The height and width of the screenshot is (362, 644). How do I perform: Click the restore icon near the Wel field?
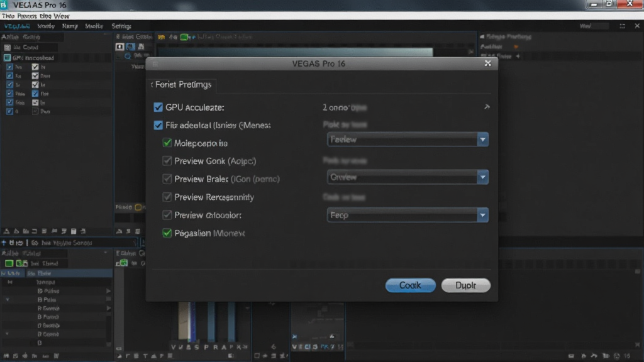(623, 26)
